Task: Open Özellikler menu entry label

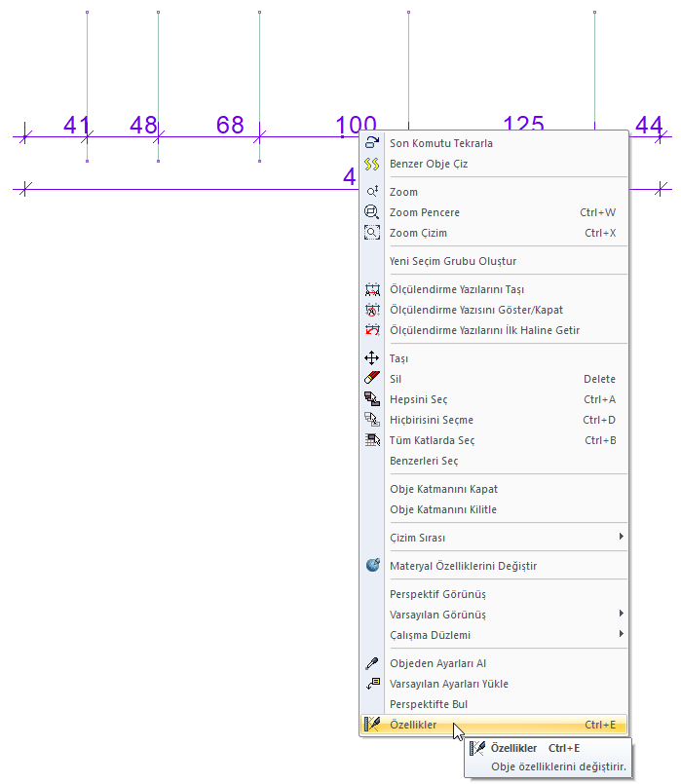Action: point(413,725)
